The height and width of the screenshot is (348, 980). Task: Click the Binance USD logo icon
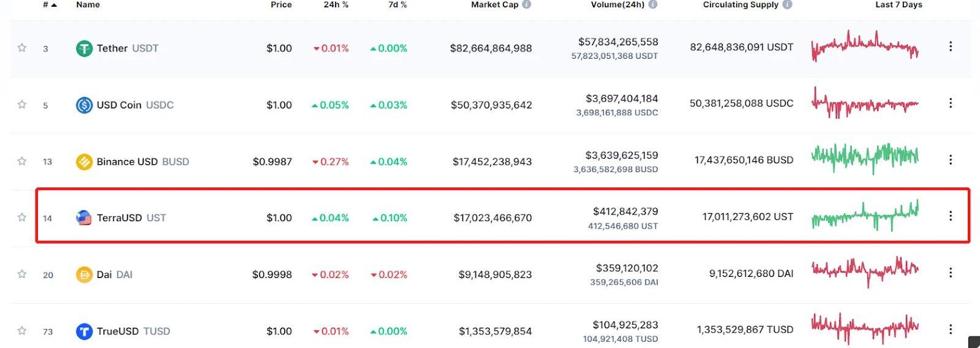click(x=84, y=162)
